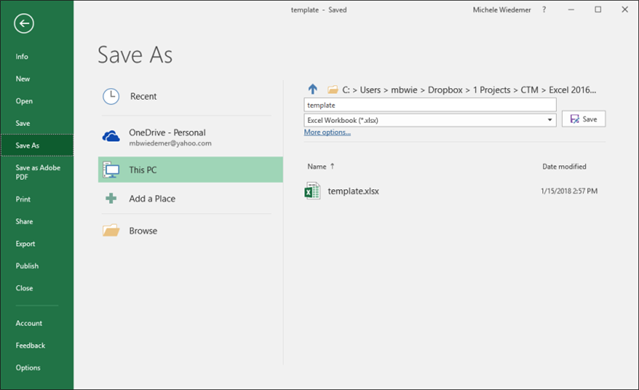The height and width of the screenshot is (390, 639).
Task: Choose Save in the green sidebar
Action: click(x=23, y=123)
